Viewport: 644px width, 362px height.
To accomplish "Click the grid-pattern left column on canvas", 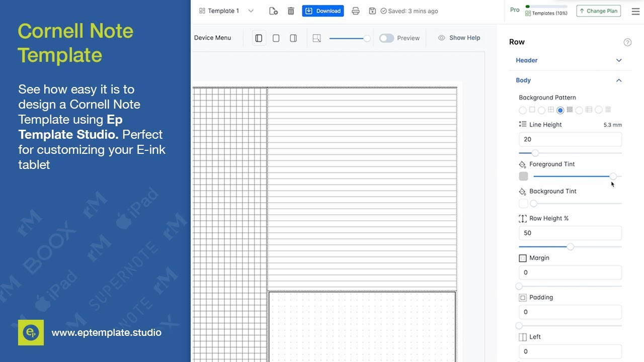I will click(x=230, y=224).
